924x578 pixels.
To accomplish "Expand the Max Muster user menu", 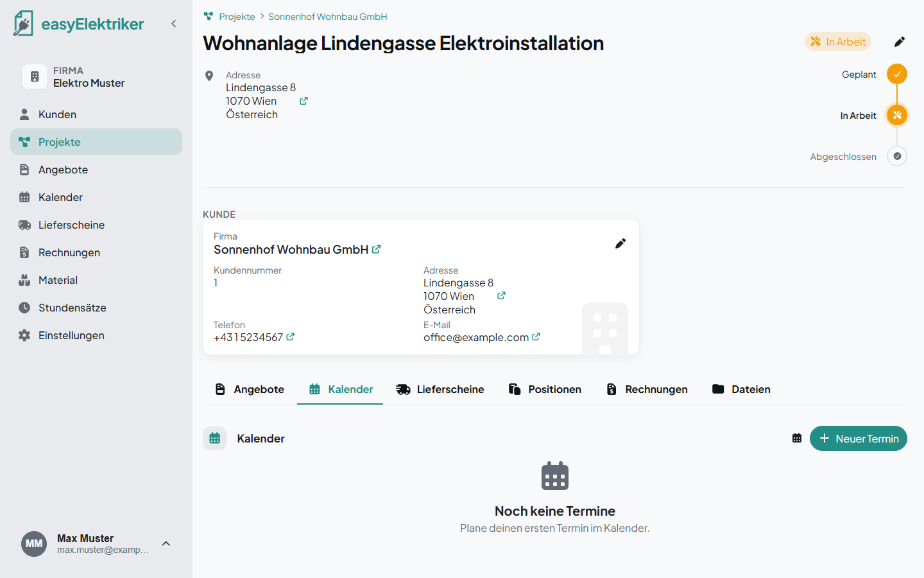I will point(166,544).
